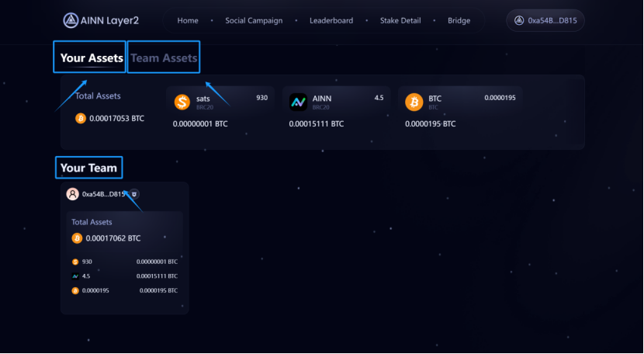Click the 0.00015111 BTC value in team card
Screen dimensions: 644x354
pyautogui.click(x=157, y=276)
